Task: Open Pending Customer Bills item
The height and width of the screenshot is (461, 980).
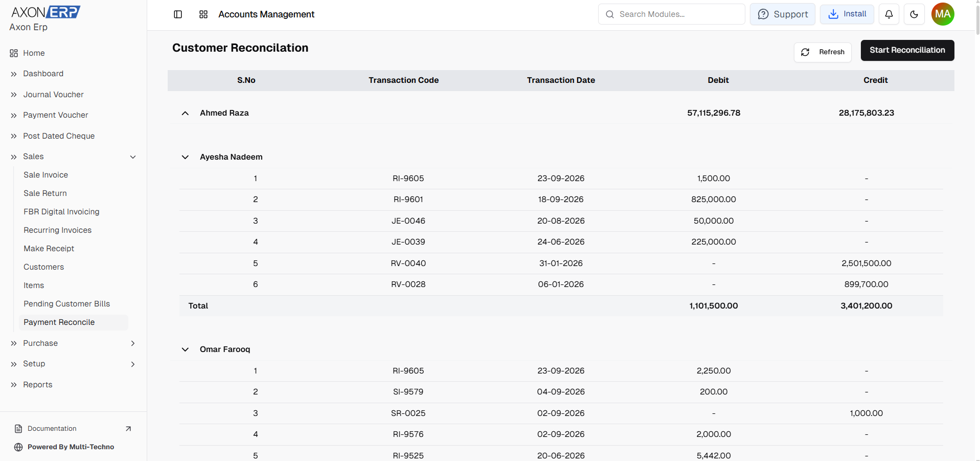Action: (66, 304)
